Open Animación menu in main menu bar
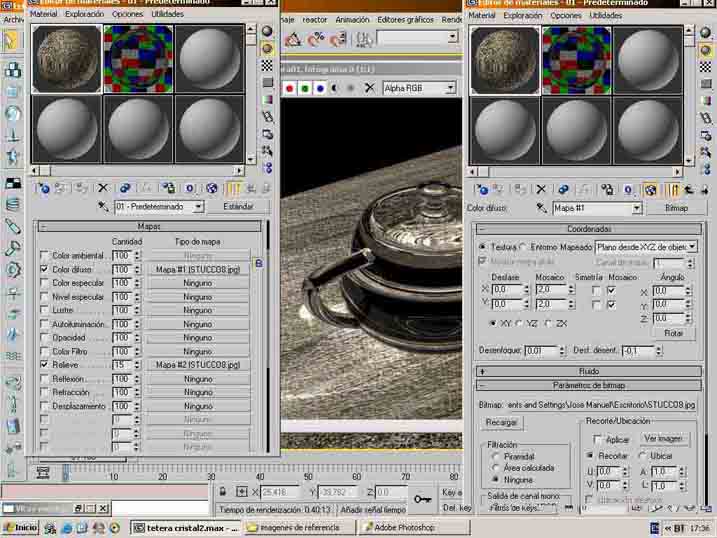Viewport: 717px width, 538px height. pos(352,20)
